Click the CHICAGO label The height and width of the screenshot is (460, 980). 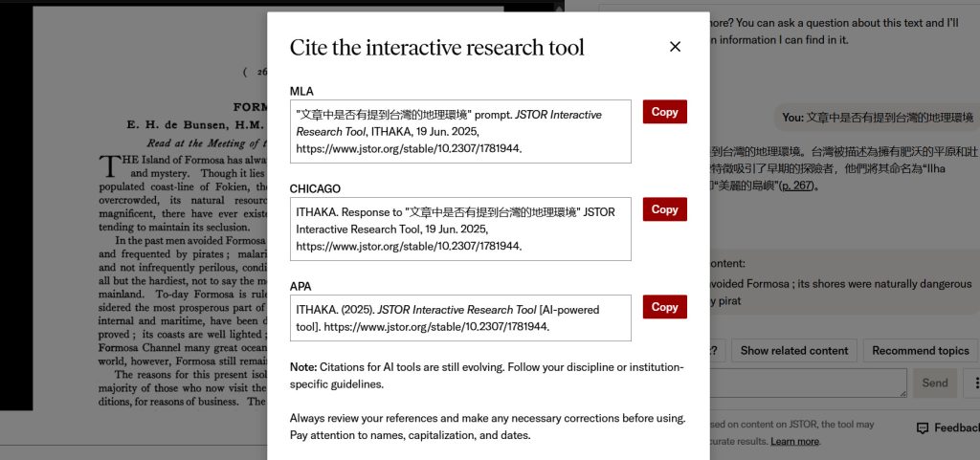315,189
